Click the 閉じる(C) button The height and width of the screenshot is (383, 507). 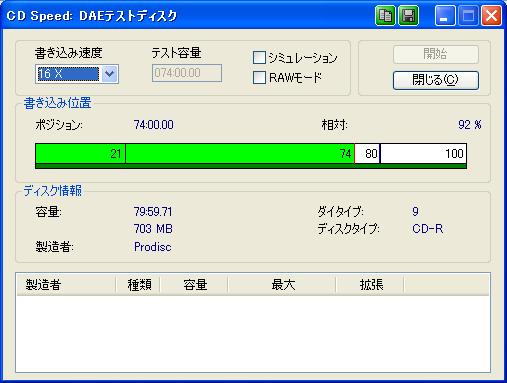point(436,80)
